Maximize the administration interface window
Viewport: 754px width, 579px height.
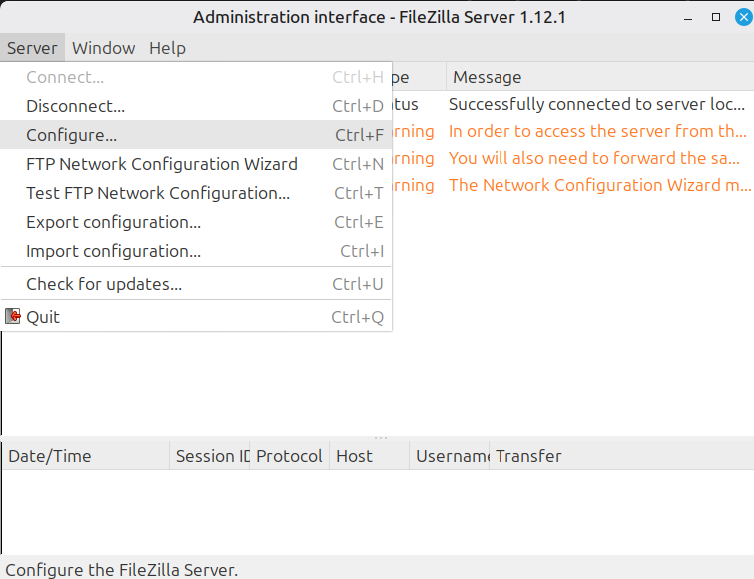click(x=716, y=17)
